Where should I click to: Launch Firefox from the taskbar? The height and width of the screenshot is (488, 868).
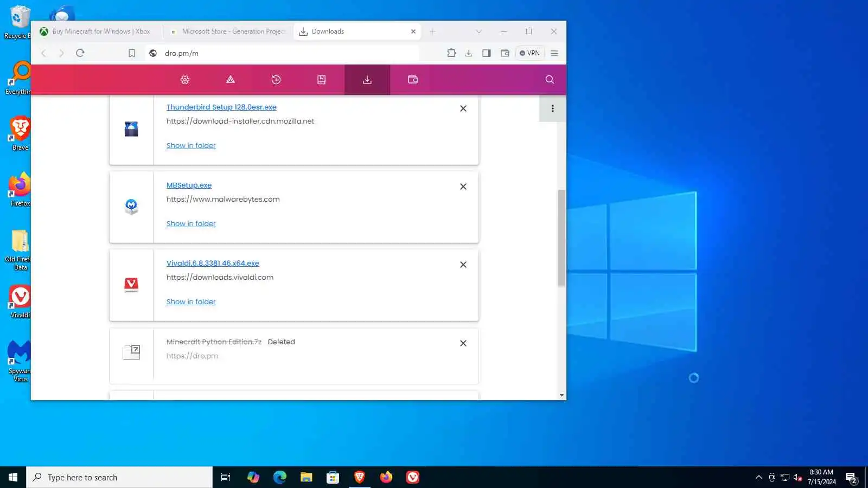tap(386, 477)
